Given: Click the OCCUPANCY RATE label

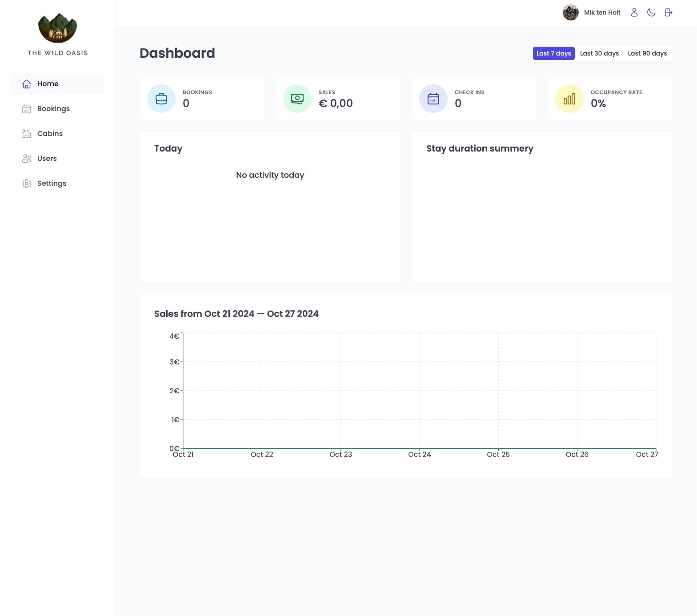Looking at the screenshot, I should click(617, 92).
